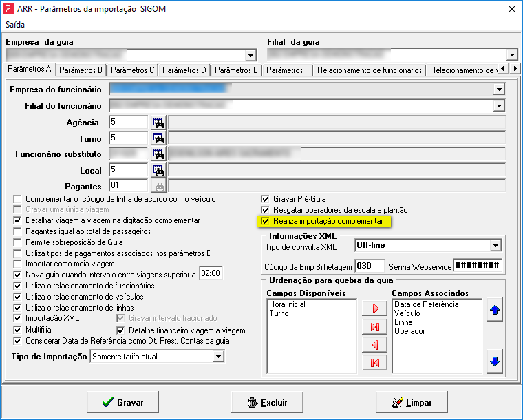This screenshot has height=420, width=523.
Task: Click the disabled Pagantes lookup icon
Action: tap(158, 186)
